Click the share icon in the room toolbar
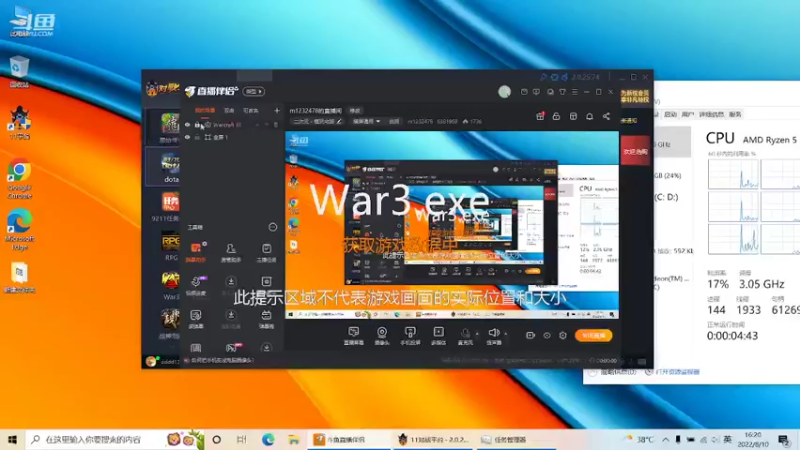The width and height of the screenshot is (800, 450). pyautogui.click(x=606, y=116)
